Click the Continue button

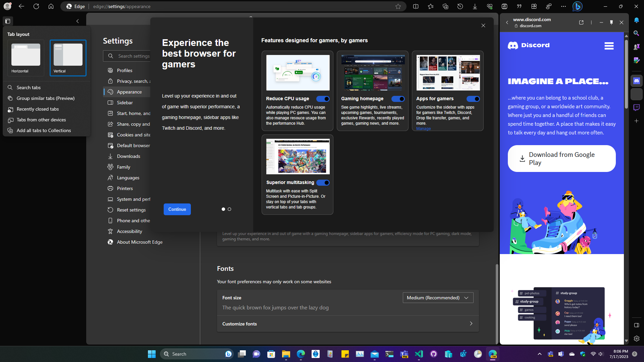(x=177, y=209)
